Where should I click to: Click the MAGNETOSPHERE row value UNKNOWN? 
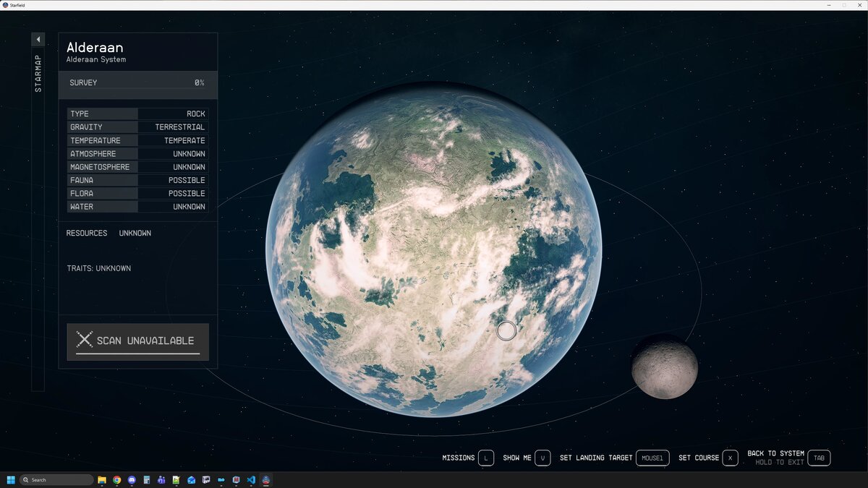coord(189,167)
